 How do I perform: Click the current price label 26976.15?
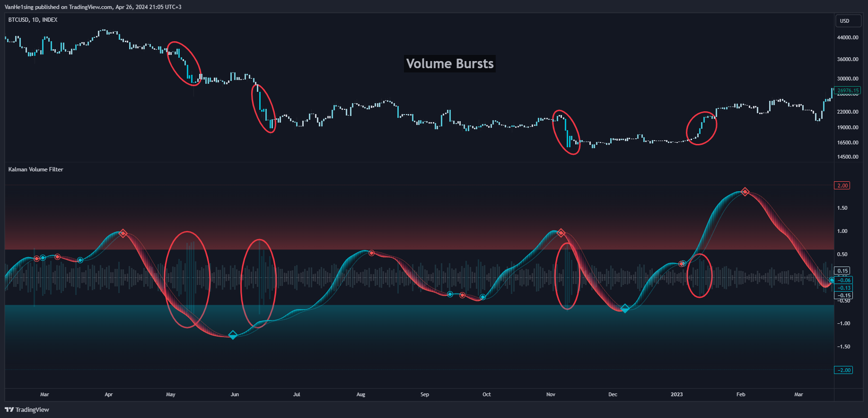click(847, 90)
